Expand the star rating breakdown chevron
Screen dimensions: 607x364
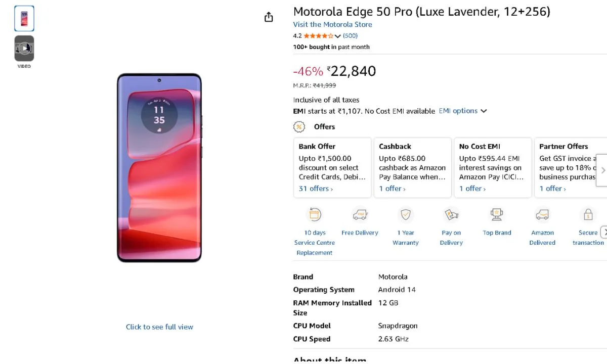click(337, 35)
